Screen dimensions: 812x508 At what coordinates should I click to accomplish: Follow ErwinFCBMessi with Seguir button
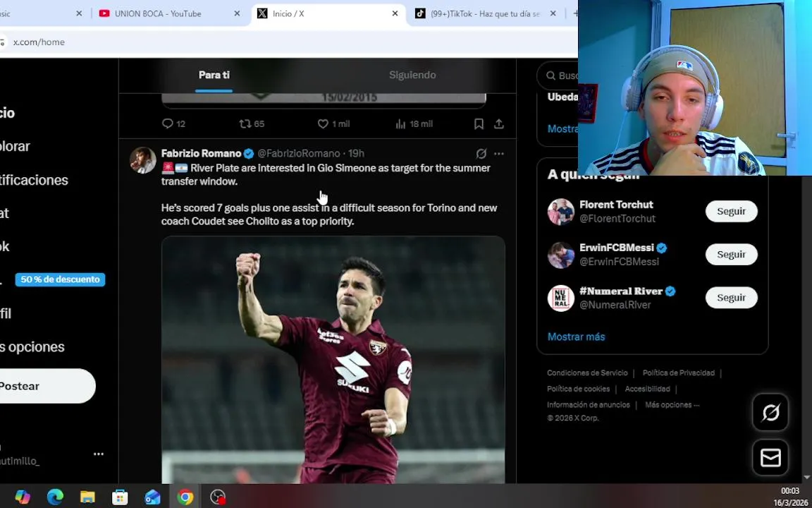(731, 255)
